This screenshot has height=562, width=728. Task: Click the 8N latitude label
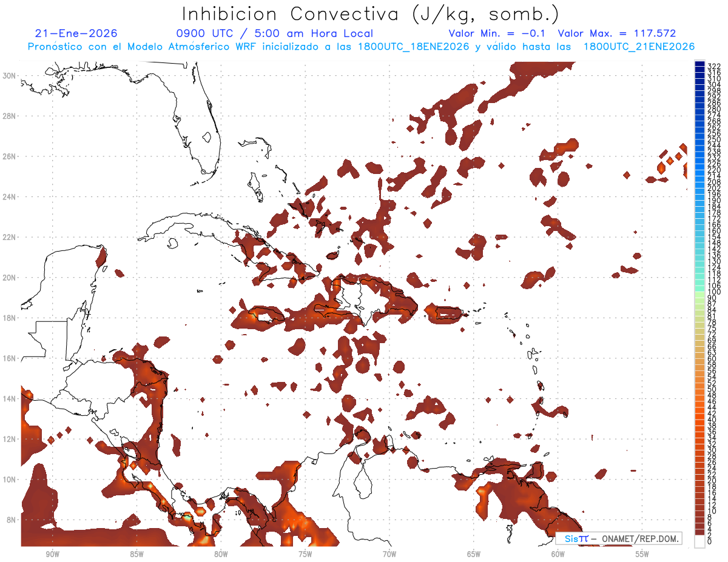point(12,520)
